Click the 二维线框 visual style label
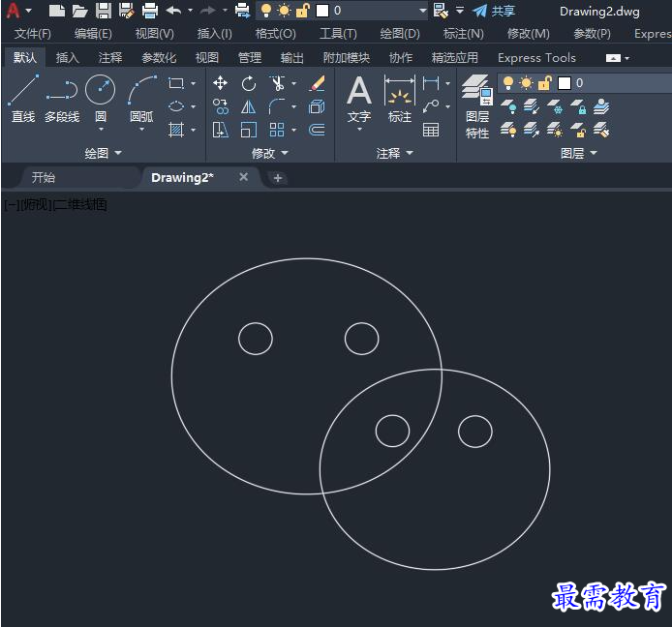The image size is (672, 627). (80, 205)
